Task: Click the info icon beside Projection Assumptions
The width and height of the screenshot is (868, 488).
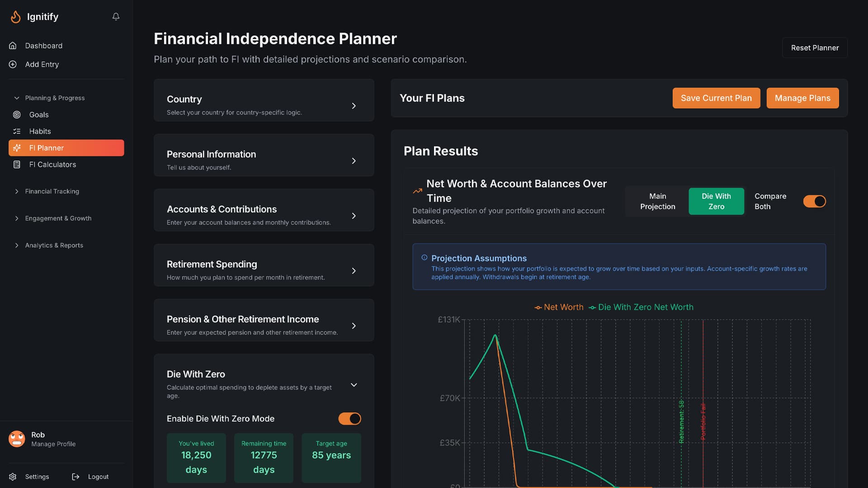Action: (425, 258)
